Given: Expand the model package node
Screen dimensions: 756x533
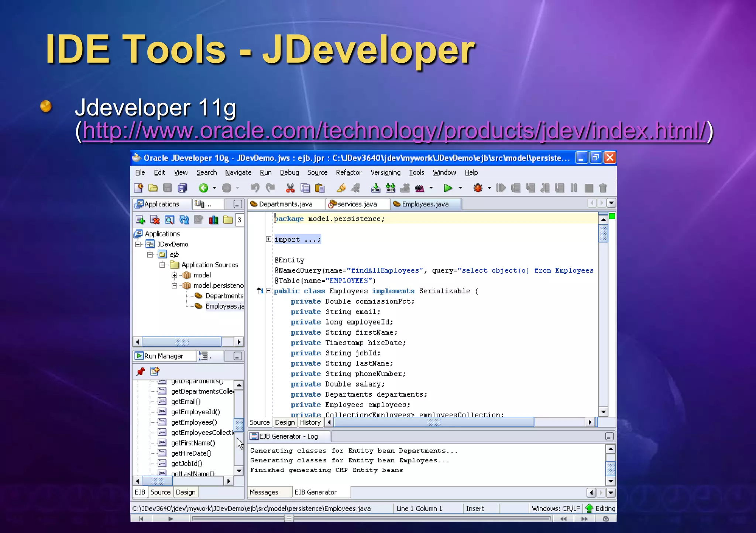Looking at the screenshot, I should [174, 275].
